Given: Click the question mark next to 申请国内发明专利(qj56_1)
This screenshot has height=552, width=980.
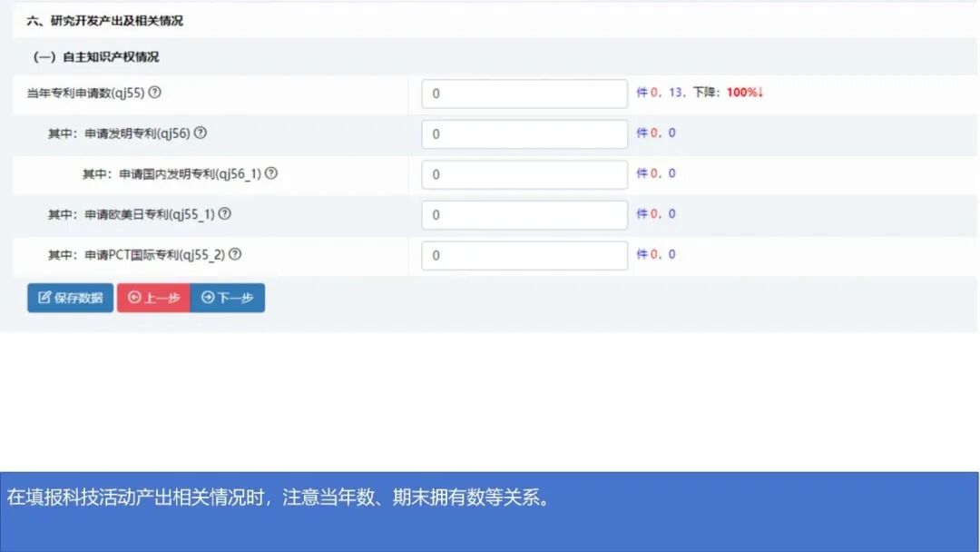Looking at the screenshot, I should click(x=273, y=174).
